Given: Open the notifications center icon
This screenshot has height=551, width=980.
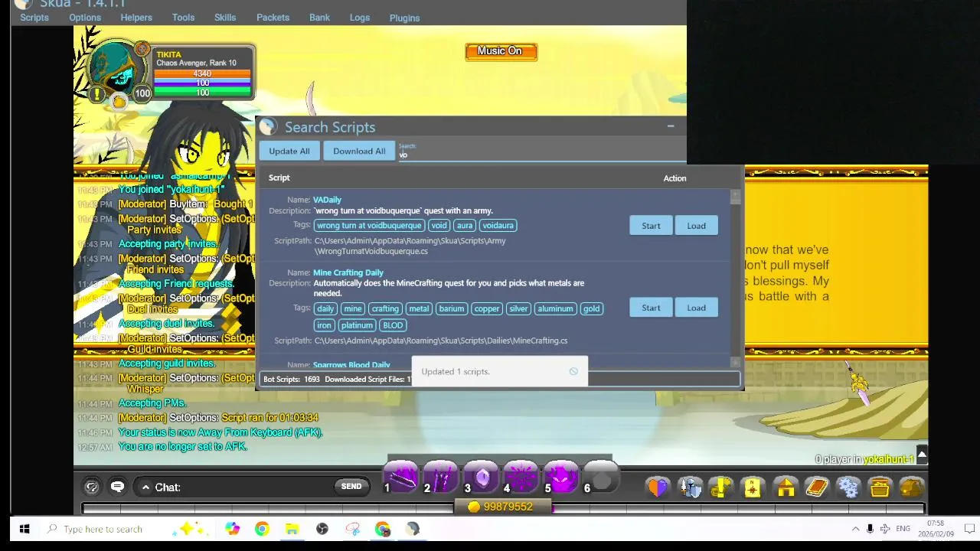Looking at the screenshot, I should click(x=969, y=529).
